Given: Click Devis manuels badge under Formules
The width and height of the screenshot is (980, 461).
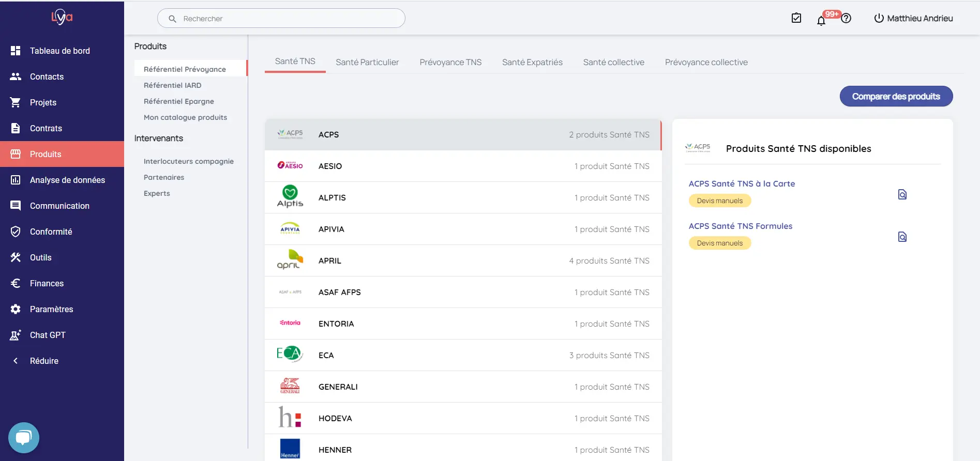Looking at the screenshot, I should click(719, 243).
